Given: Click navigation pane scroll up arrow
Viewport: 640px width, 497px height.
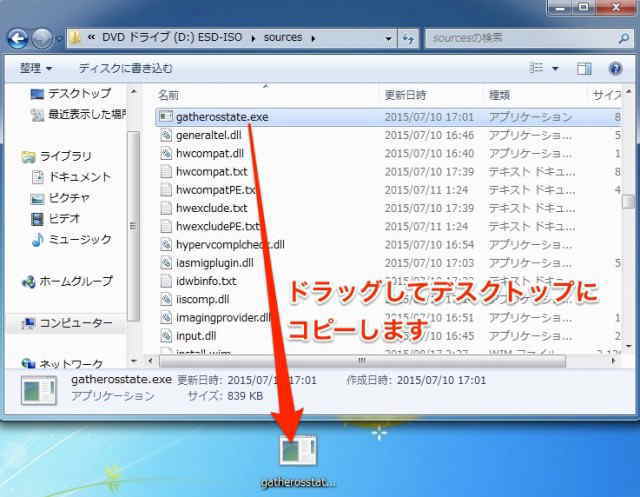Looking at the screenshot, I should click(133, 92).
